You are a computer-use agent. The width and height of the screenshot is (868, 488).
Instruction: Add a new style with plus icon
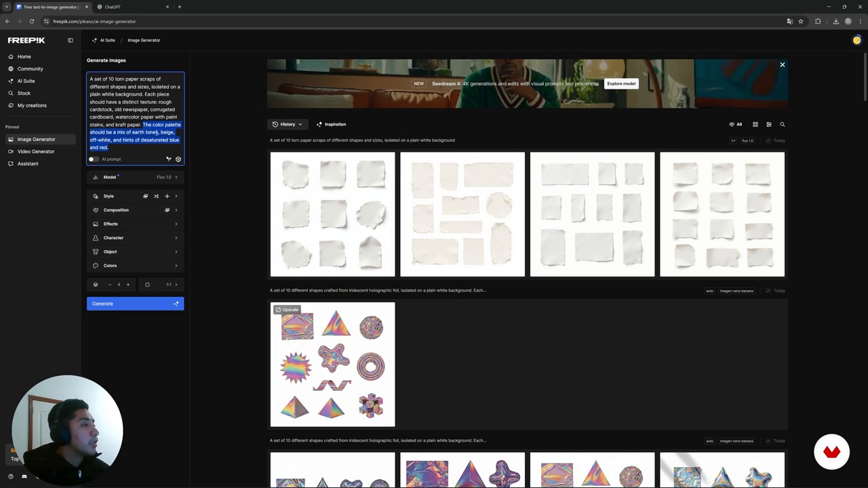pos(167,196)
